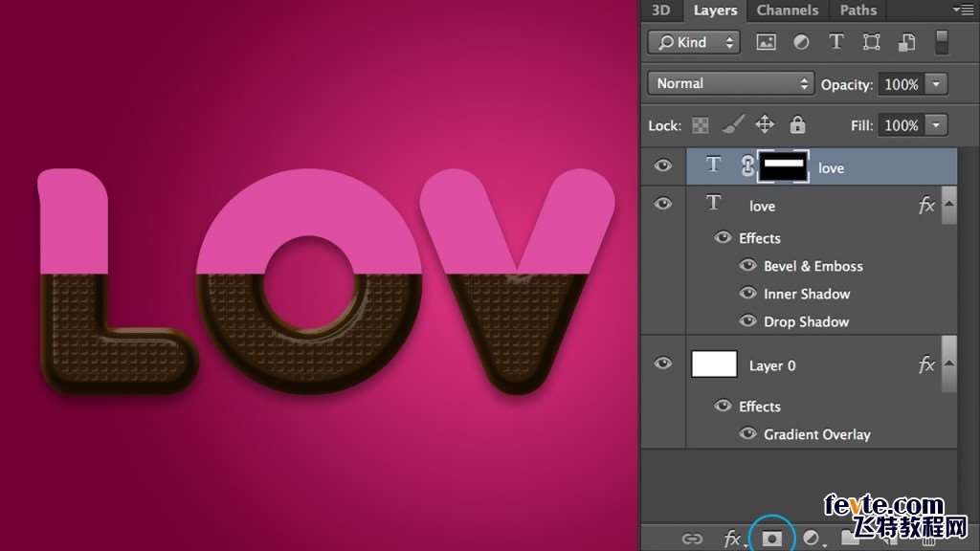The image size is (980, 551).
Task: Toggle visibility of Layer 0 Effects
Action: click(723, 406)
